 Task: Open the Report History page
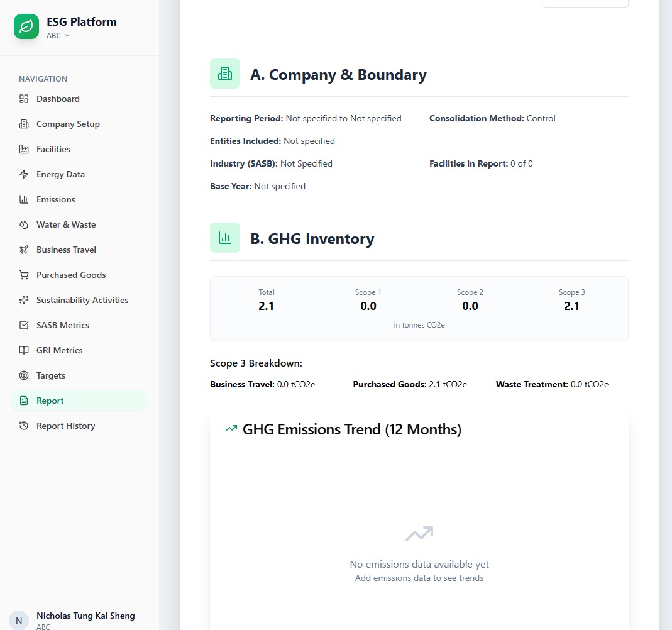point(65,426)
